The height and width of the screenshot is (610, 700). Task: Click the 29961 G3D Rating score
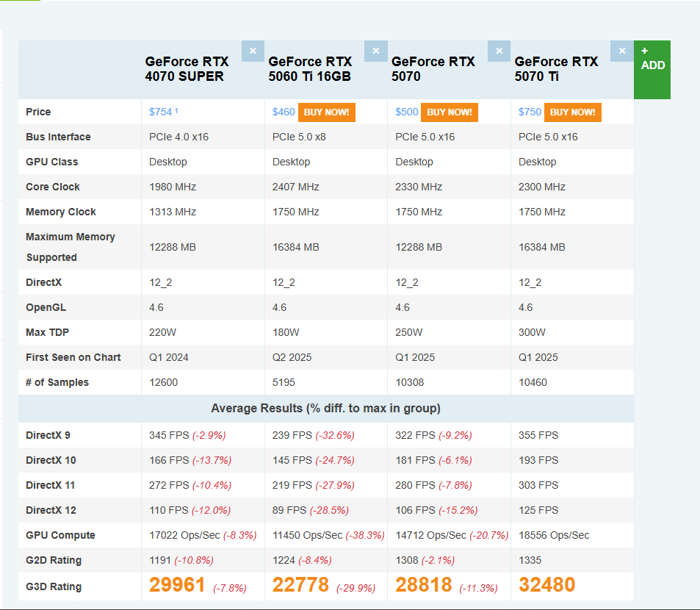(x=177, y=585)
